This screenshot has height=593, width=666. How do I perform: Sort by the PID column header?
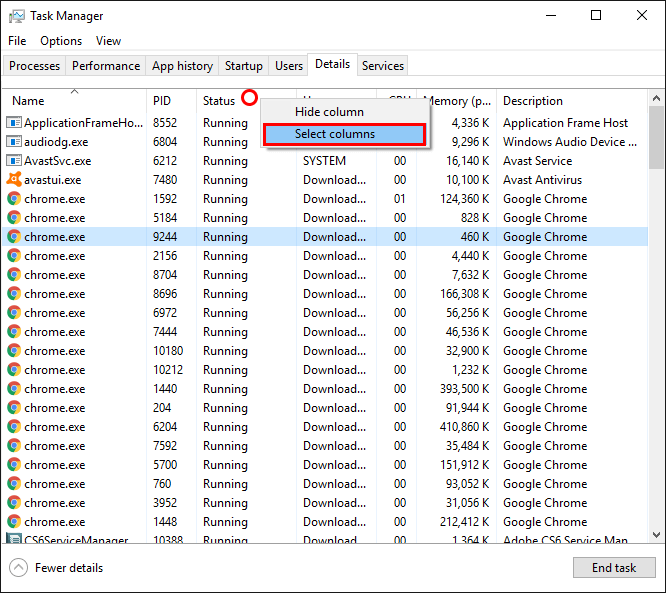point(171,101)
